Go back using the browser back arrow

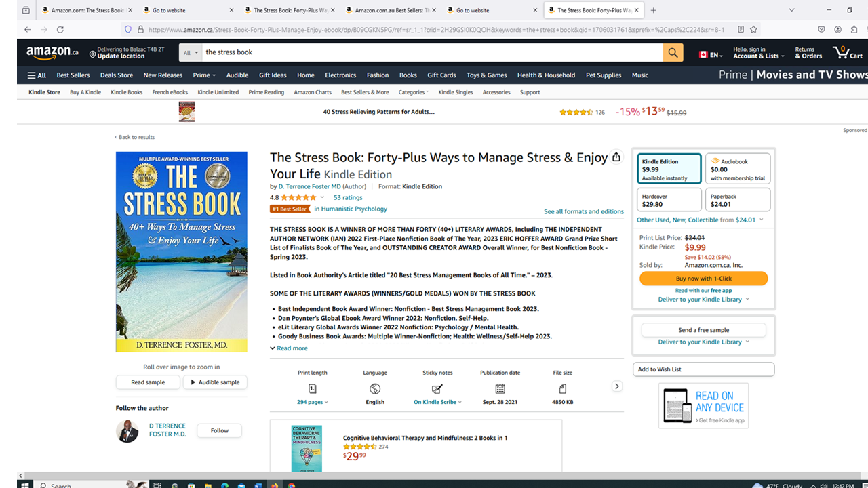click(x=27, y=29)
